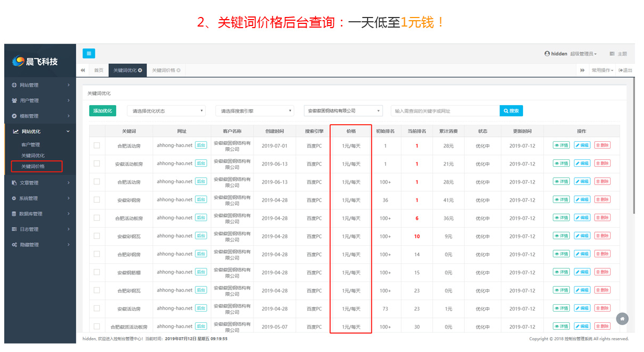
Task: Open the 超级管理员 user dropdown
Action: pyautogui.click(x=584, y=54)
